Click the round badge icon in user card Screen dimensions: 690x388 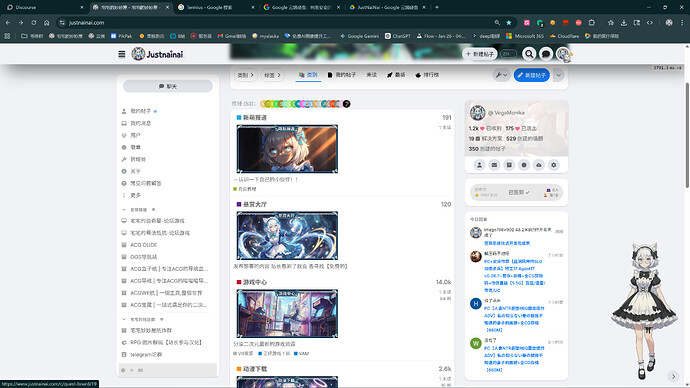click(524, 165)
